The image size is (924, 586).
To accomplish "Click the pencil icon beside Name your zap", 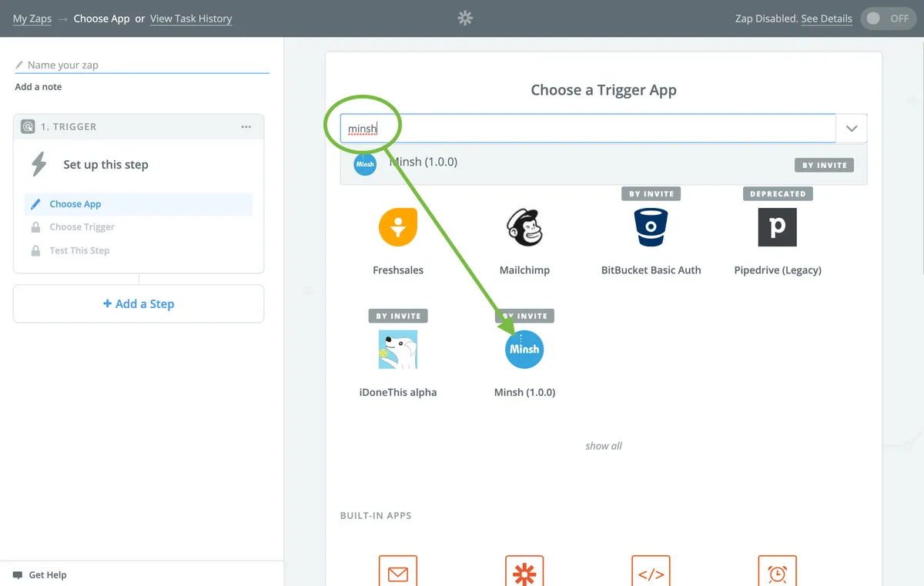I will click(x=19, y=65).
